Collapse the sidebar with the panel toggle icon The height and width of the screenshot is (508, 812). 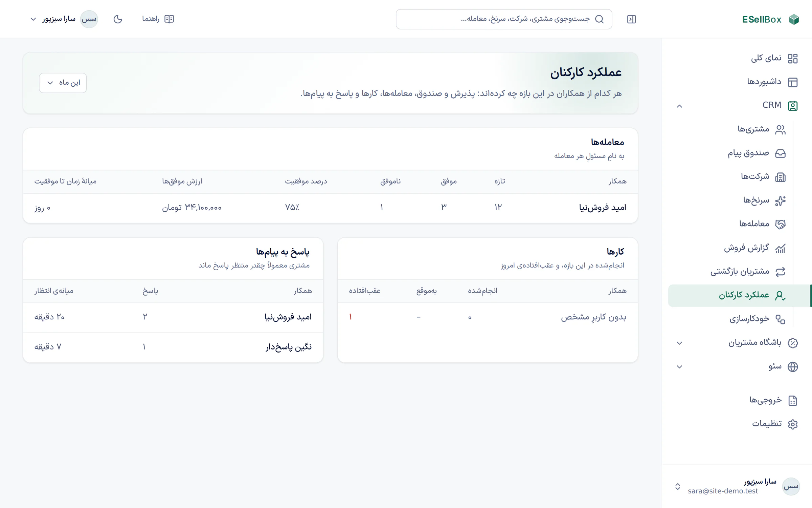point(631,19)
